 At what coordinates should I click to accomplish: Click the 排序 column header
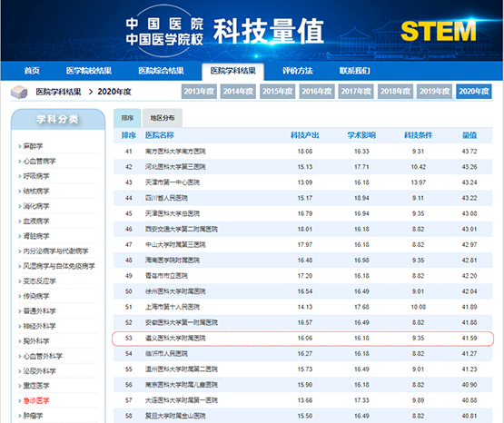(129, 135)
